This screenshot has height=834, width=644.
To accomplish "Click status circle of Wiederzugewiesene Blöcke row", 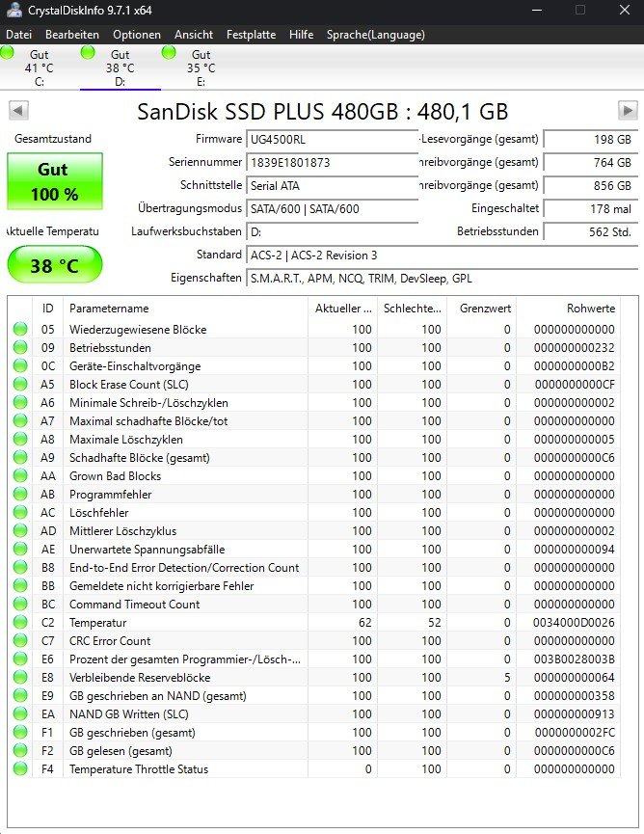I will (x=20, y=329).
